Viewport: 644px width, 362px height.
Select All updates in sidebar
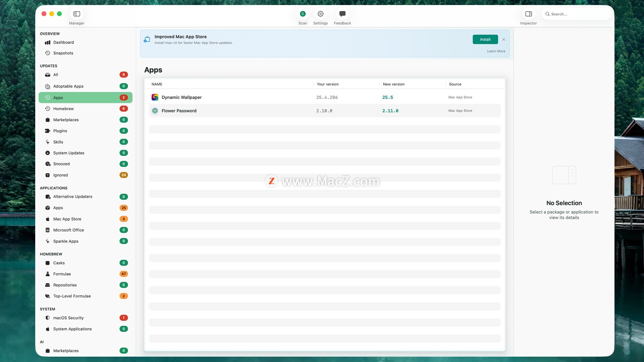point(86,75)
